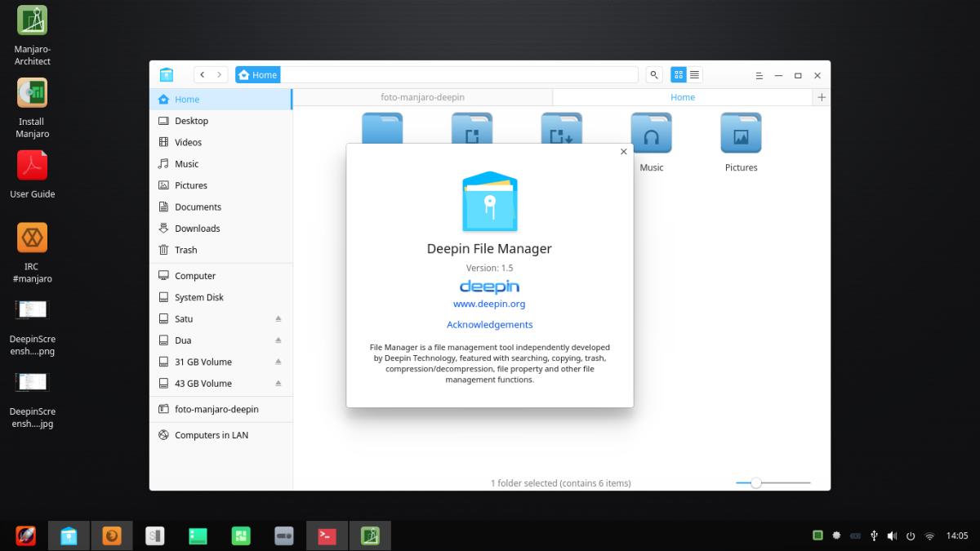Switch to icon grid view
Viewport: 980px width, 551px height.
(679, 74)
